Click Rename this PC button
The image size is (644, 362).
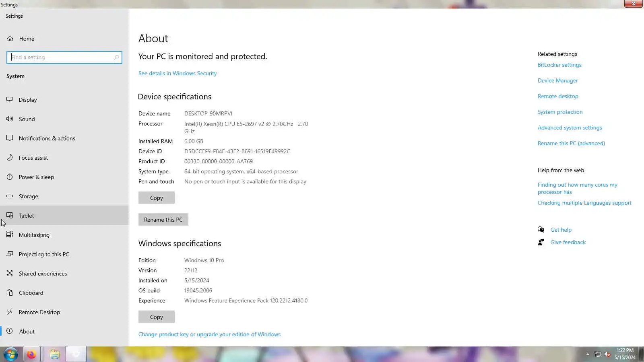pos(163,220)
